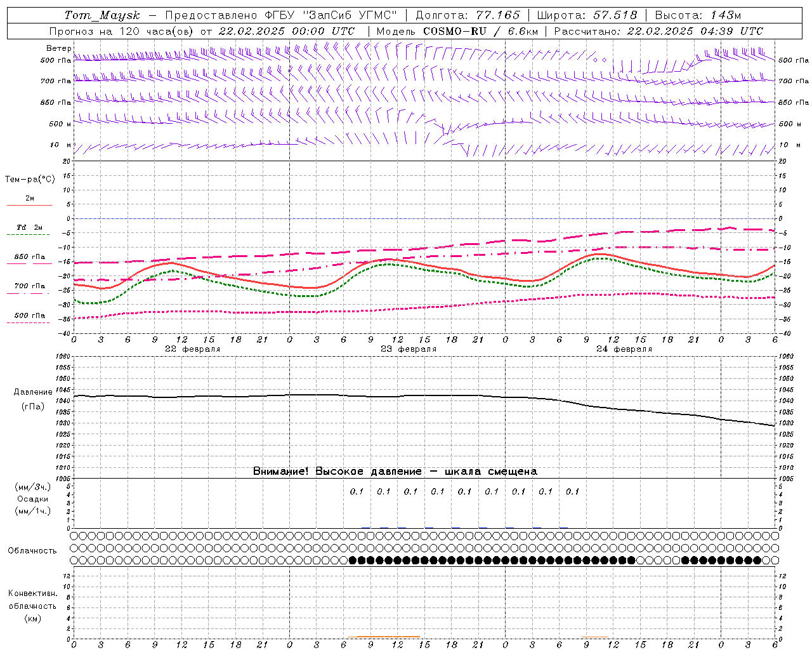Click the Широта: 57.518 value
812x650 pixels.
pos(587,15)
